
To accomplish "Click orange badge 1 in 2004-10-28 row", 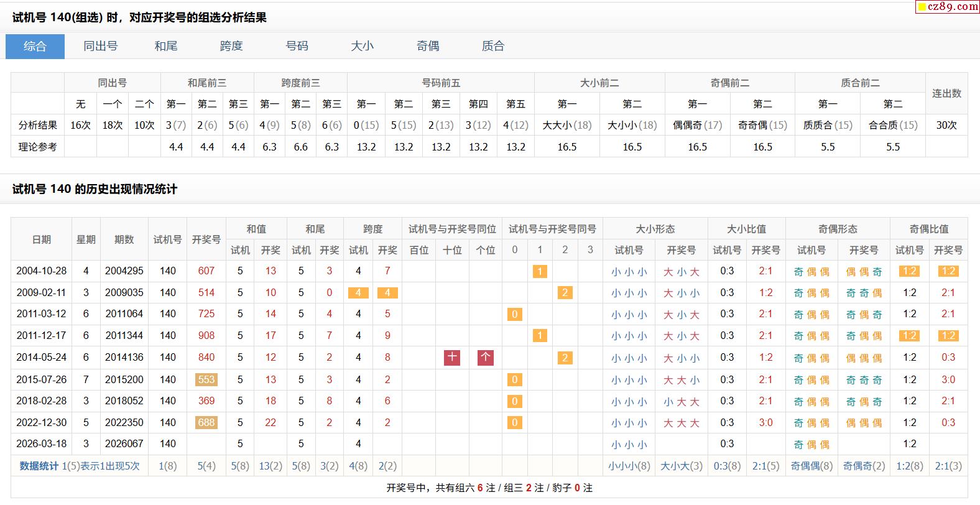I will [x=540, y=271].
